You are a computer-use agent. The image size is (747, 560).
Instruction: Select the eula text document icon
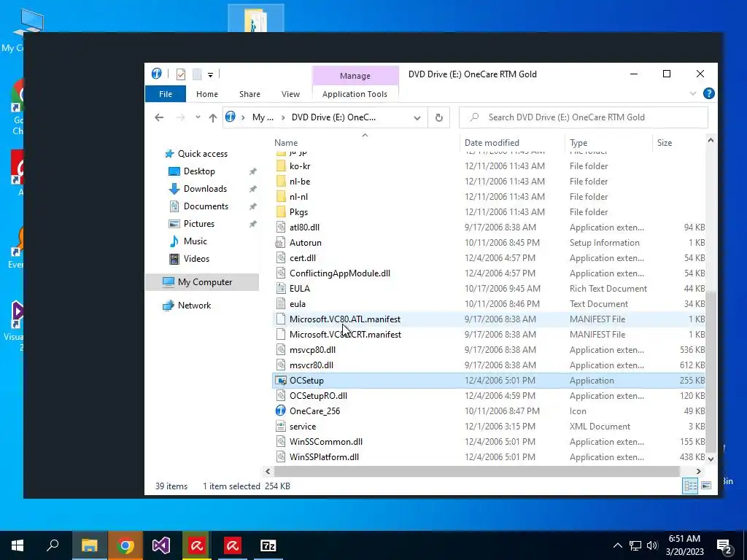(x=281, y=304)
